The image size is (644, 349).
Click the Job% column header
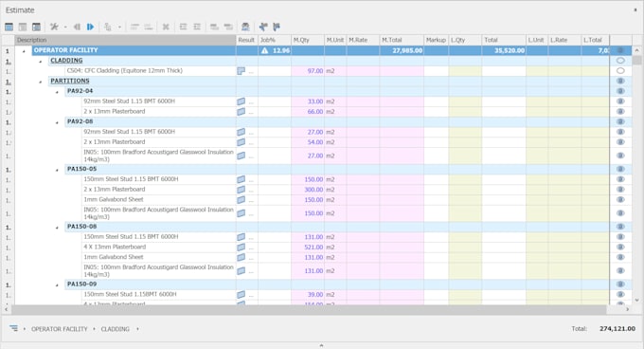click(275, 40)
